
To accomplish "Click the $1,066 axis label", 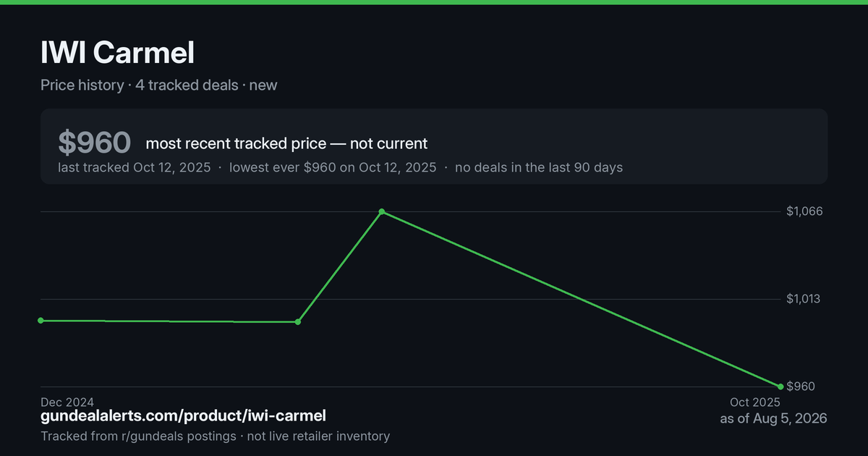I will (804, 211).
